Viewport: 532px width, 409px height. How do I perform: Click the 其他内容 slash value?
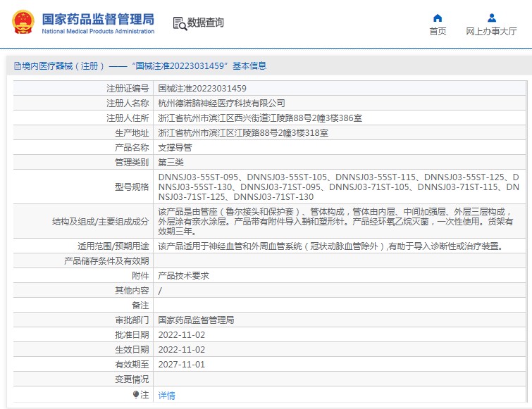pos(160,291)
